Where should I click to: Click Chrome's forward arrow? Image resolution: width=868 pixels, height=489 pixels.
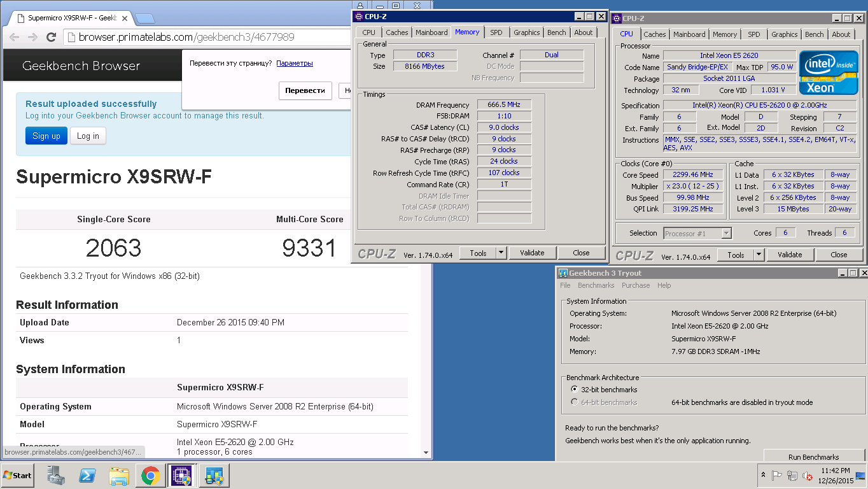coord(33,38)
